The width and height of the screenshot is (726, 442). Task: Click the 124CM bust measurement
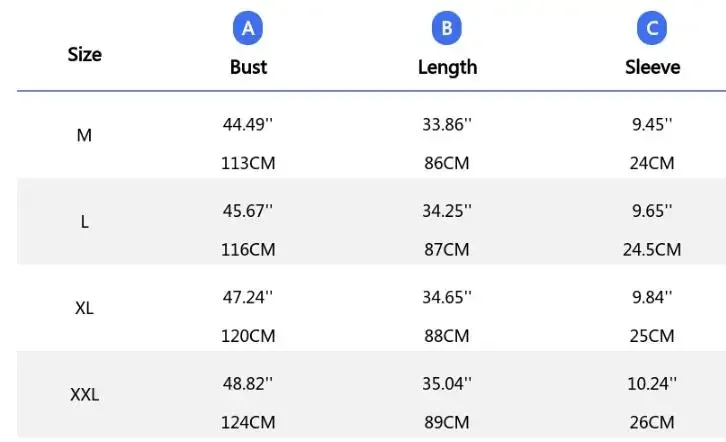click(248, 422)
